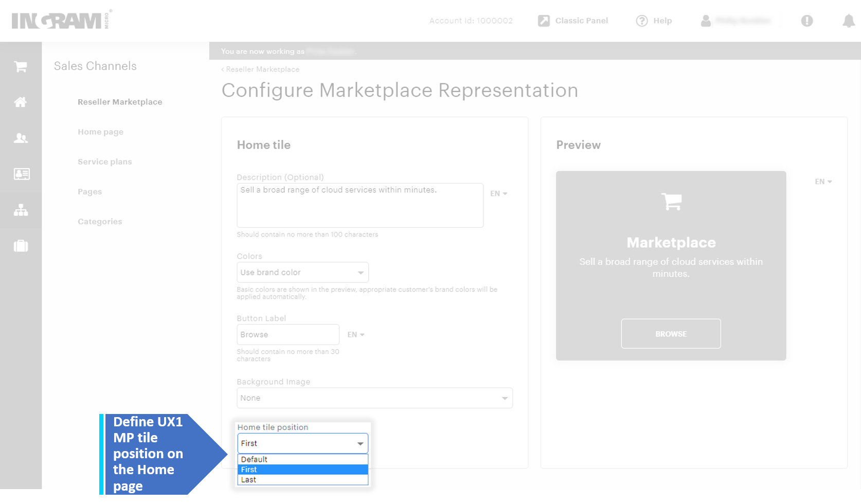
Task: Select Default in Home tile position list
Action: click(302, 459)
